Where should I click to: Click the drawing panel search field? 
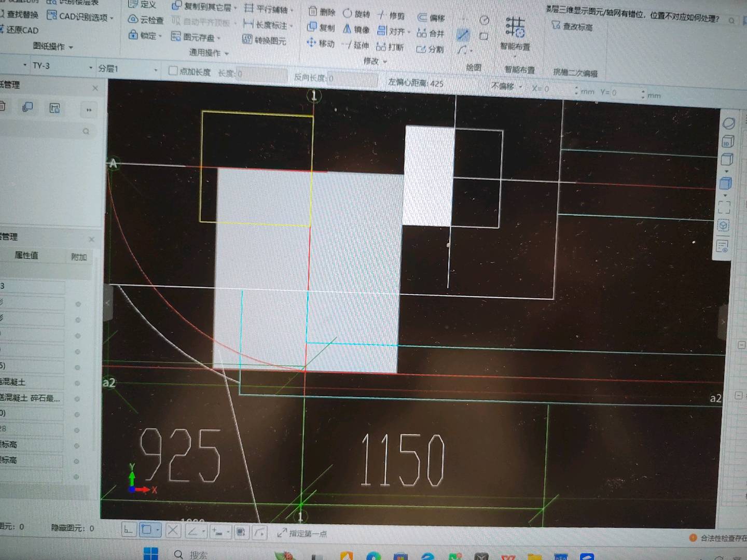click(46, 130)
